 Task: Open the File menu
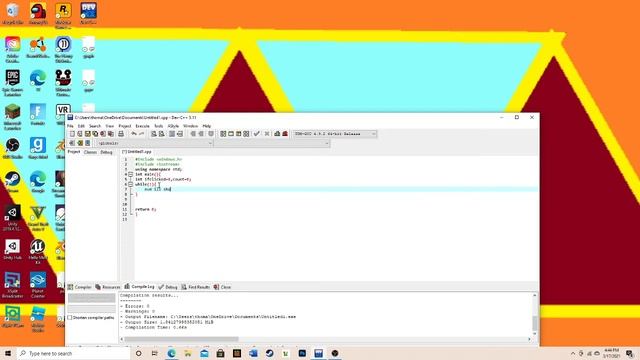pos(70,126)
